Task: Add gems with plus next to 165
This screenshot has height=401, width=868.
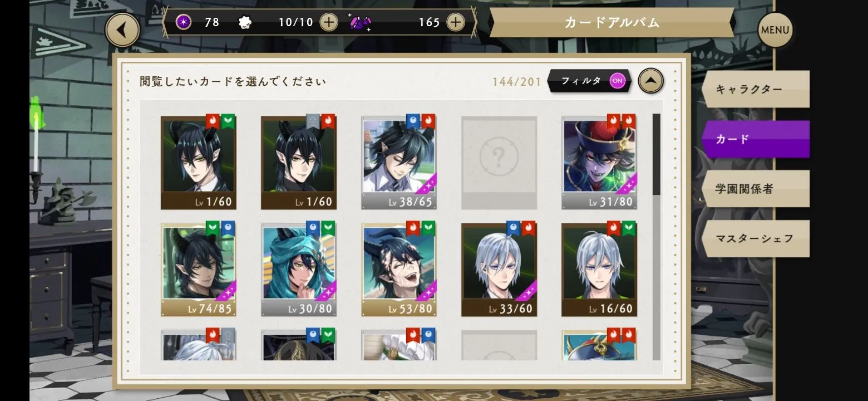Action: pos(455,22)
